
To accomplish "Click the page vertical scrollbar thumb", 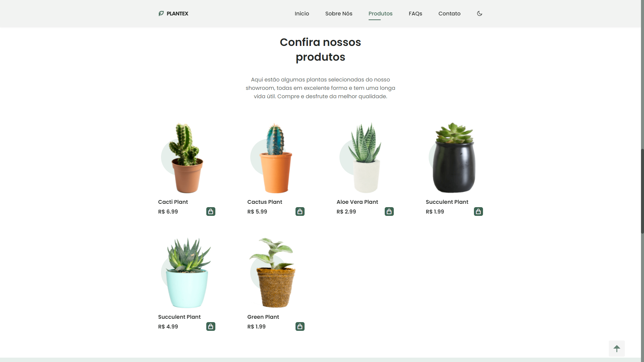I will 642,191.
